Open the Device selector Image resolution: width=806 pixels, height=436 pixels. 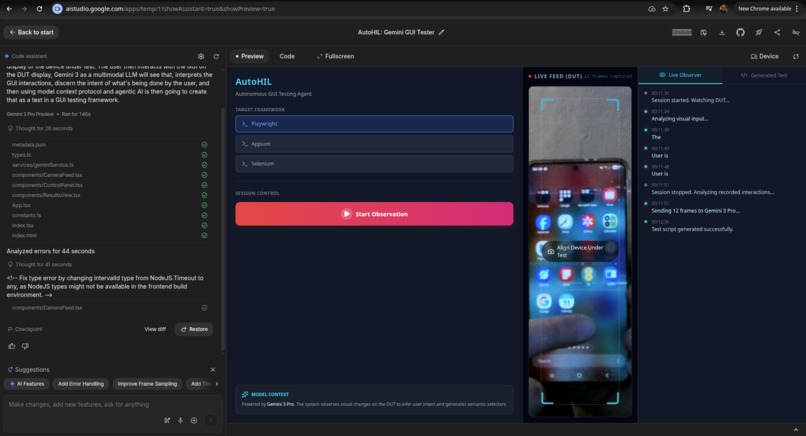765,56
